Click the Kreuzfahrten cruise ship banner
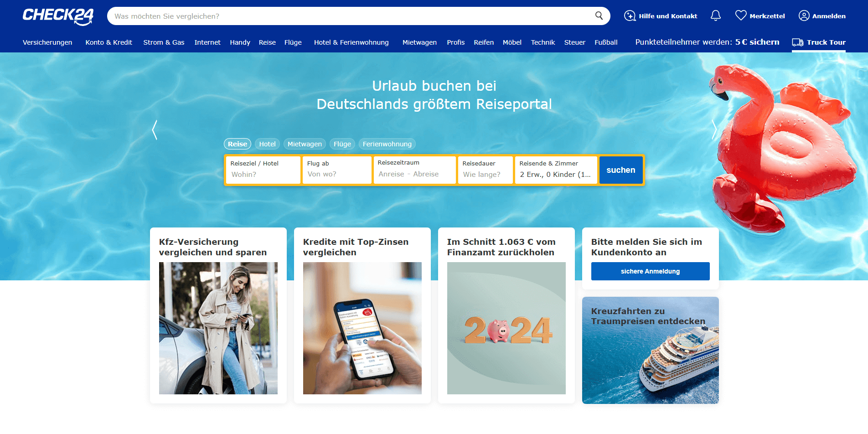The image size is (868, 434). pyautogui.click(x=650, y=350)
